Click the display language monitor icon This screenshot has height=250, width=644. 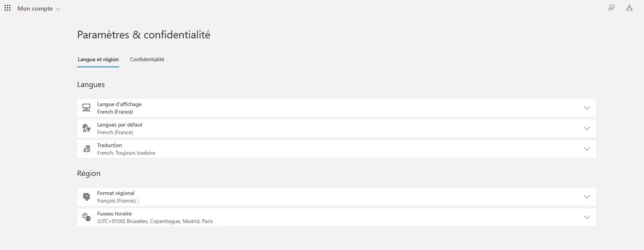(x=87, y=108)
